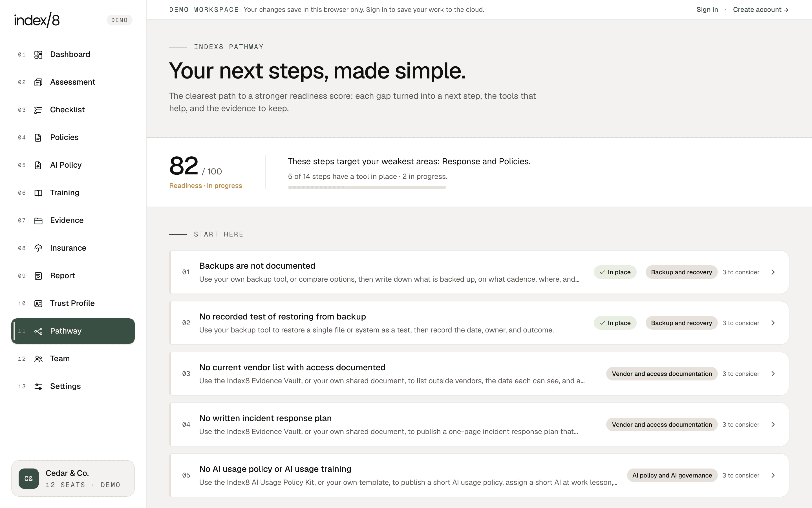
Task: Click 'Backups are not documented' title
Action: click(x=257, y=266)
